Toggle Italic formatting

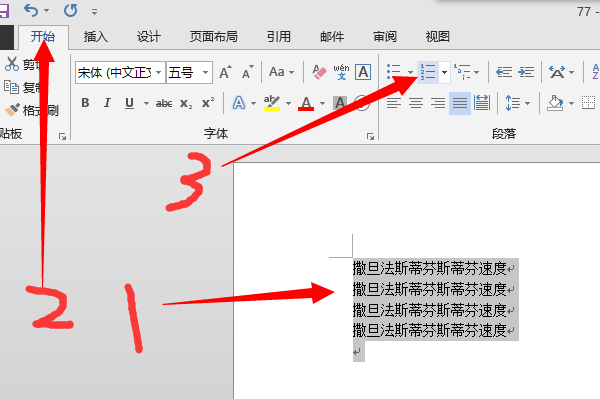pos(108,103)
